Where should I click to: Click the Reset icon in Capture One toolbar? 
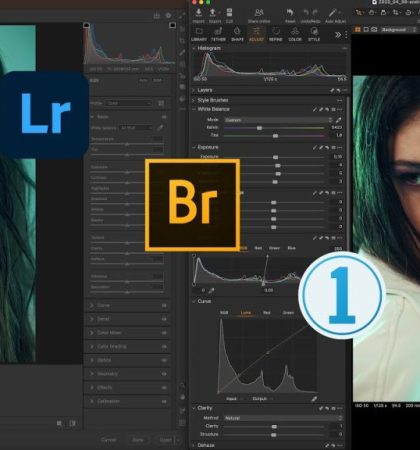[290, 13]
